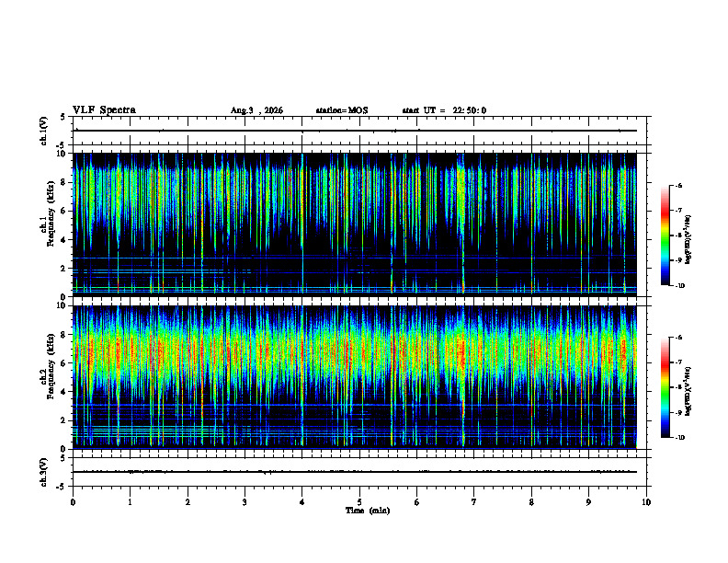This screenshot has height=563, width=728.
Task: Click the "5" tick on the Time axis
Action: (359, 502)
